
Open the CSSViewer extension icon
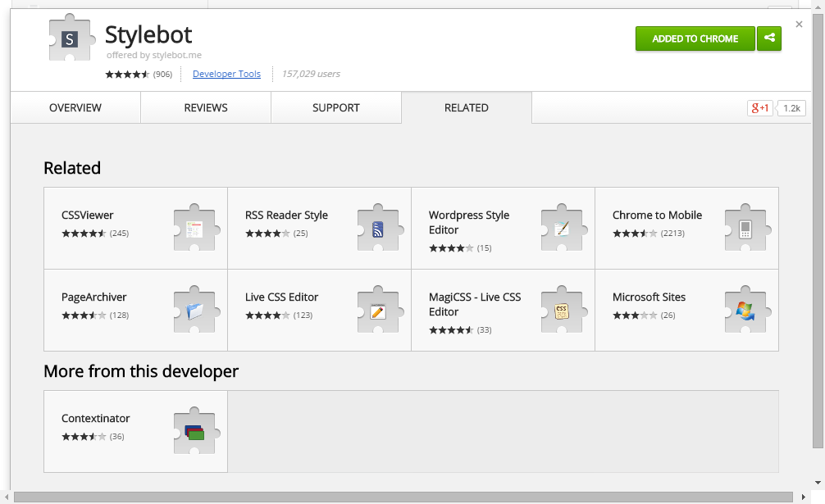pos(197,228)
